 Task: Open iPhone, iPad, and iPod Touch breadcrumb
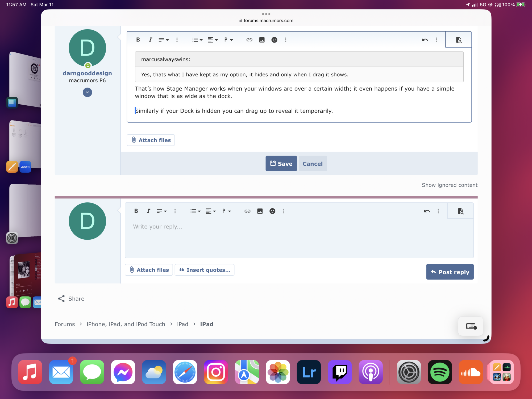coord(126,324)
